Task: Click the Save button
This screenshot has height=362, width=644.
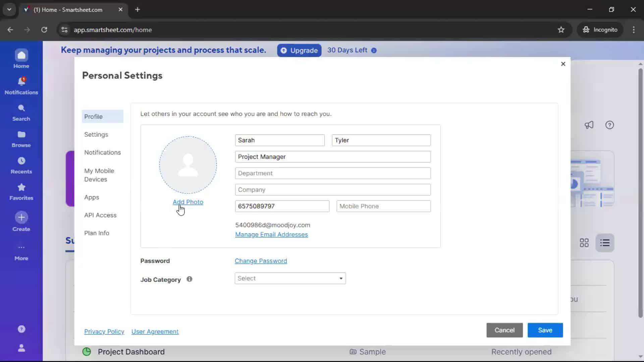Action: click(x=545, y=330)
